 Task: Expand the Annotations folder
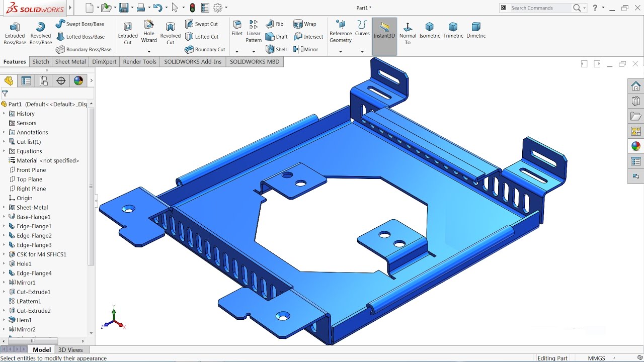pos(5,132)
